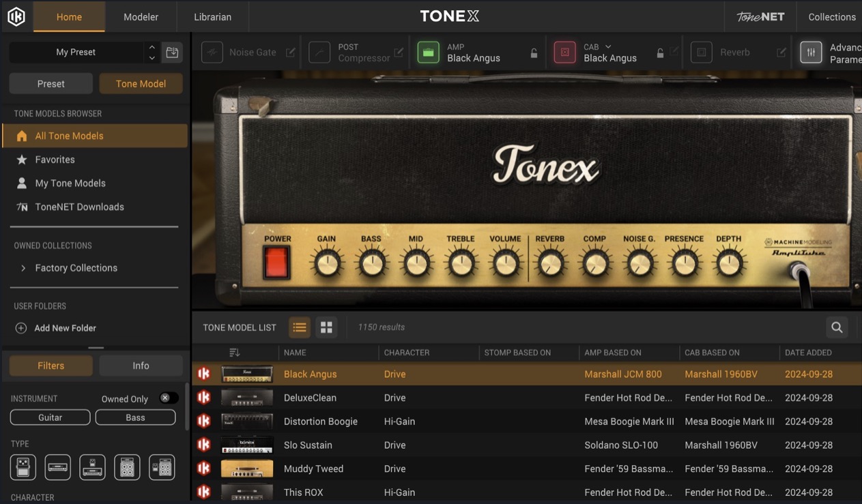Screen dimensions: 862x504
Task: Open the Librarian tab
Action: click(x=212, y=16)
